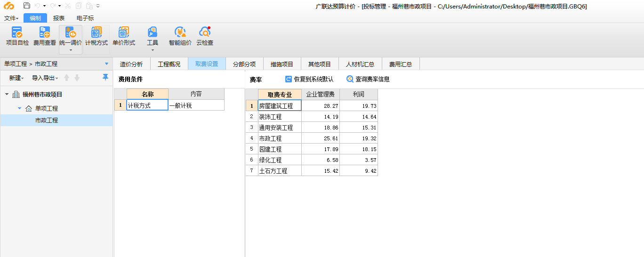
Task: Open the 工程概况 tab
Action: (x=169, y=64)
